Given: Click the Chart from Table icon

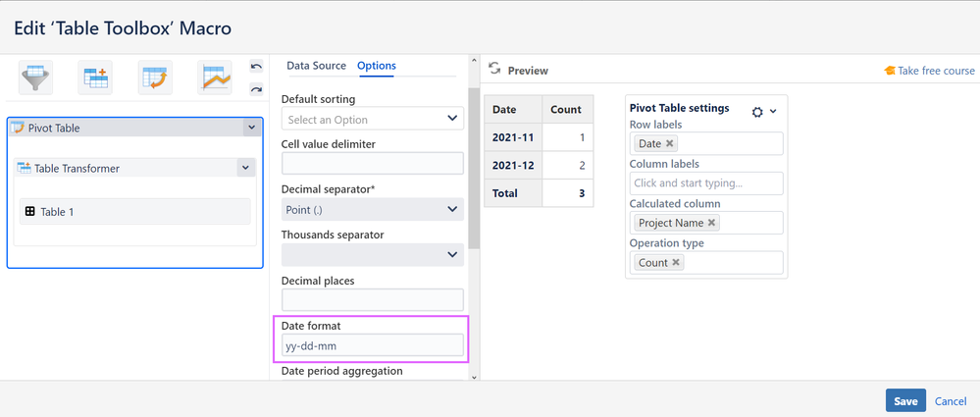Looking at the screenshot, I should (215, 77).
